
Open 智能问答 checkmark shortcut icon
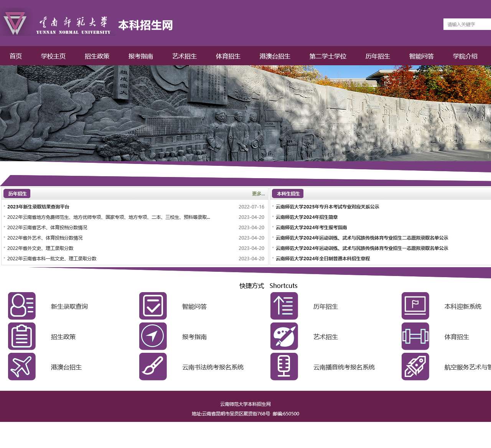(x=153, y=306)
